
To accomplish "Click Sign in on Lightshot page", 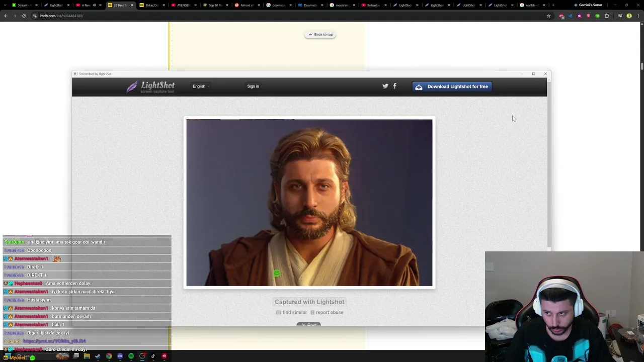I will (x=253, y=86).
